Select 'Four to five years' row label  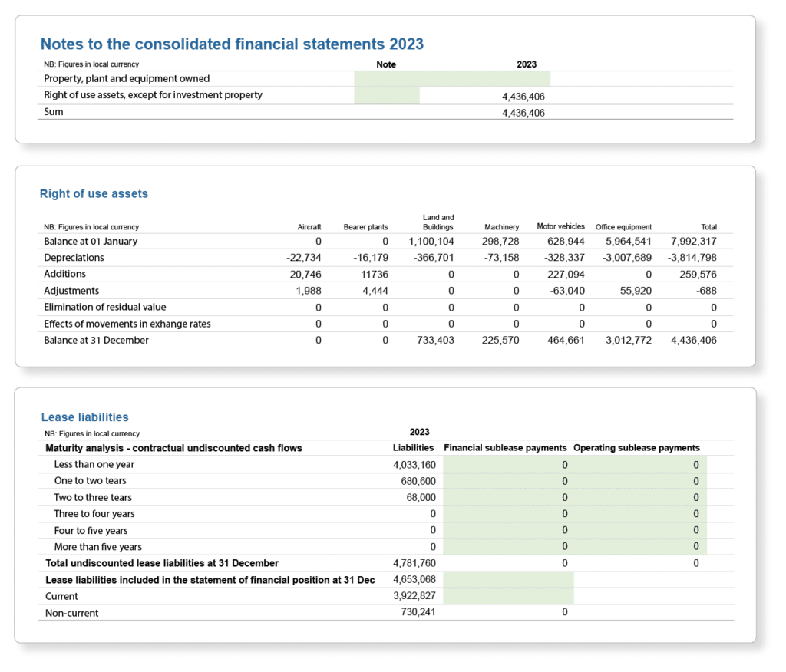pyautogui.click(x=91, y=531)
